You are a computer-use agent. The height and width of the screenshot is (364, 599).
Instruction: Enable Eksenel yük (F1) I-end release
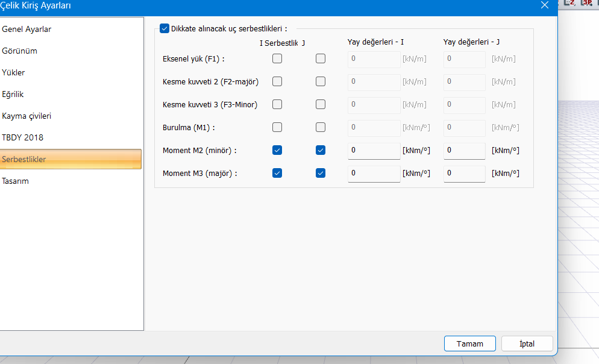277,58
